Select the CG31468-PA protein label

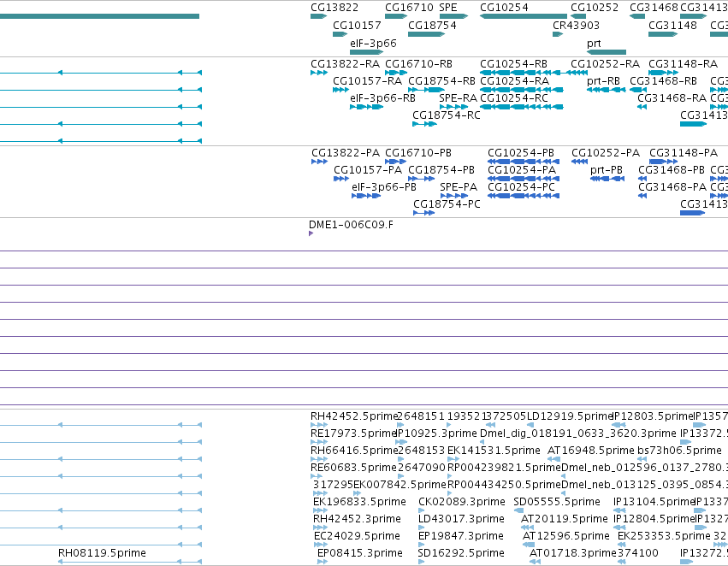point(672,187)
